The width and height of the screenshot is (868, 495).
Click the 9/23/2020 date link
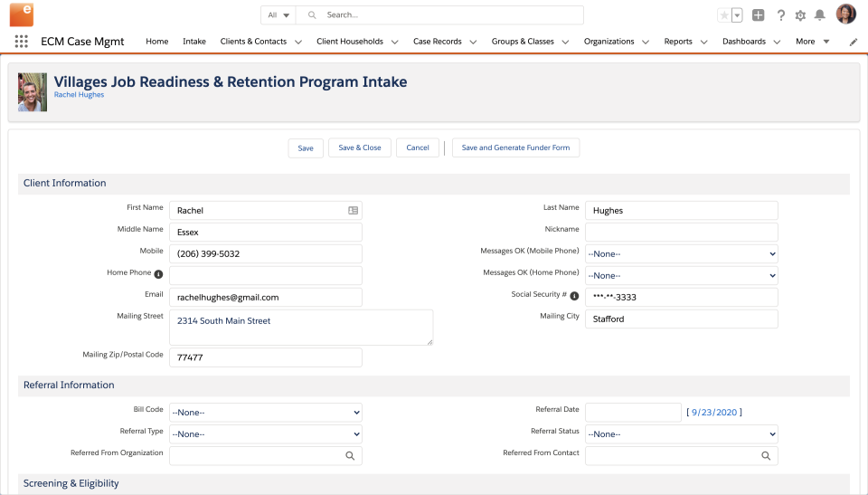click(714, 413)
